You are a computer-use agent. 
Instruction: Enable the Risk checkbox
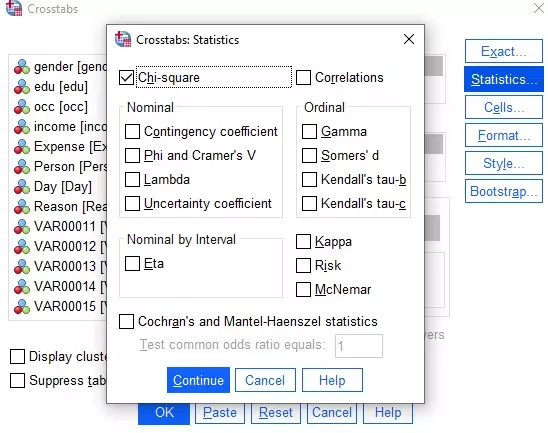[303, 266]
